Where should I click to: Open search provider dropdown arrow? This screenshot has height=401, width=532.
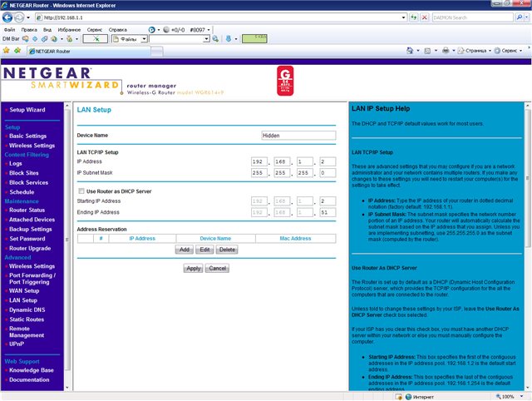coord(527,17)
